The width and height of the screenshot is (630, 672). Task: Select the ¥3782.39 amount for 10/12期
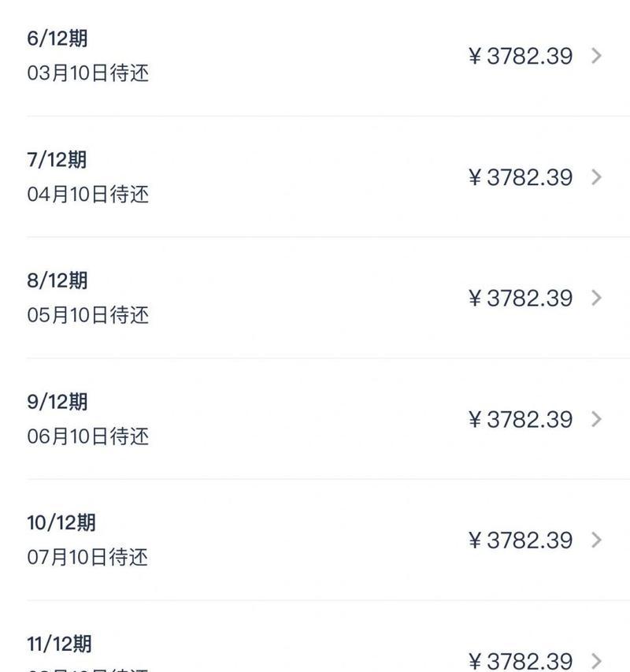pyautogui.click(x=521, y=540)
